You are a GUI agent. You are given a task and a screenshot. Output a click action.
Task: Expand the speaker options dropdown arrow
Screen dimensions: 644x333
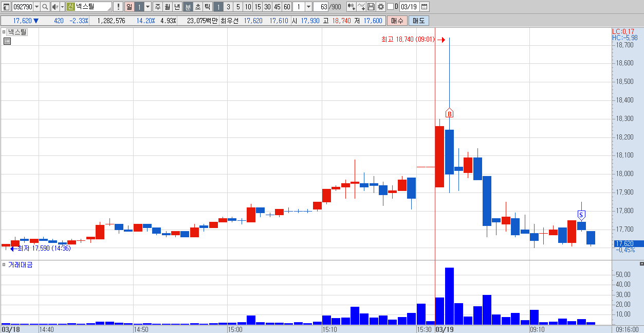click(x=62, y=7)
